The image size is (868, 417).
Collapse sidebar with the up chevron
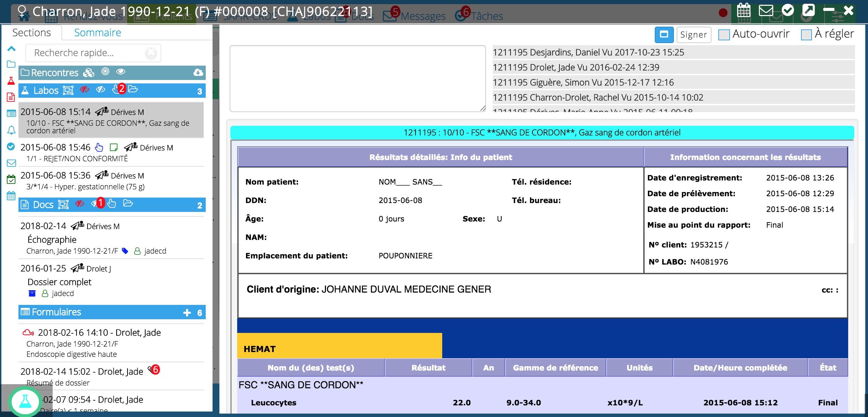click(11, 49)
